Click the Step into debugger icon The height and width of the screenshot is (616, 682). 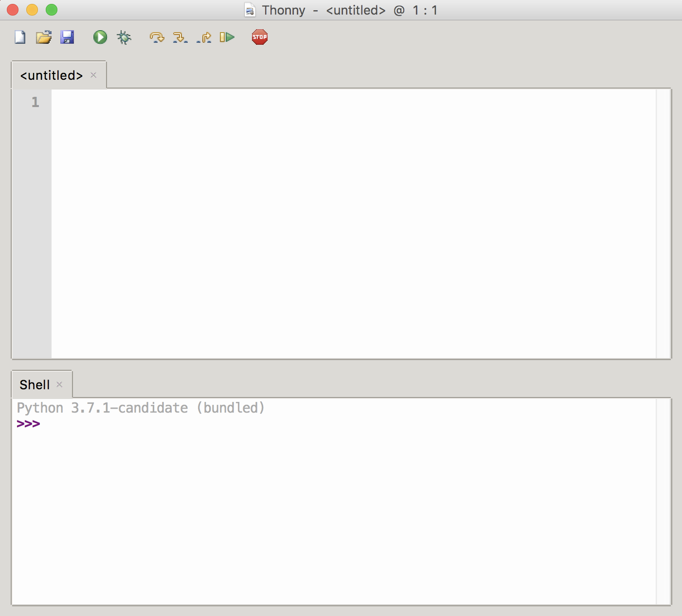point(180,37)
